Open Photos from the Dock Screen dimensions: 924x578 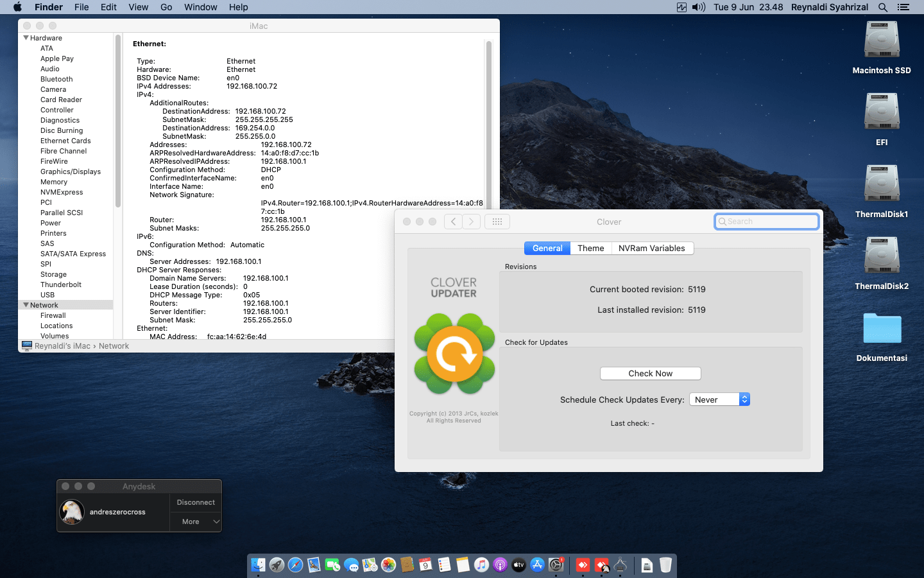click(388, 565)
